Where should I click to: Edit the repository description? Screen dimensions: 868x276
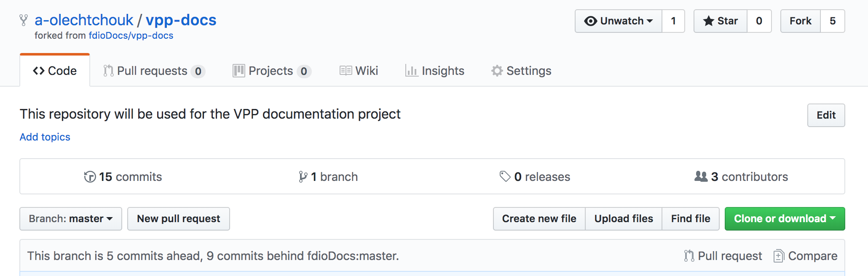point(826,115)
